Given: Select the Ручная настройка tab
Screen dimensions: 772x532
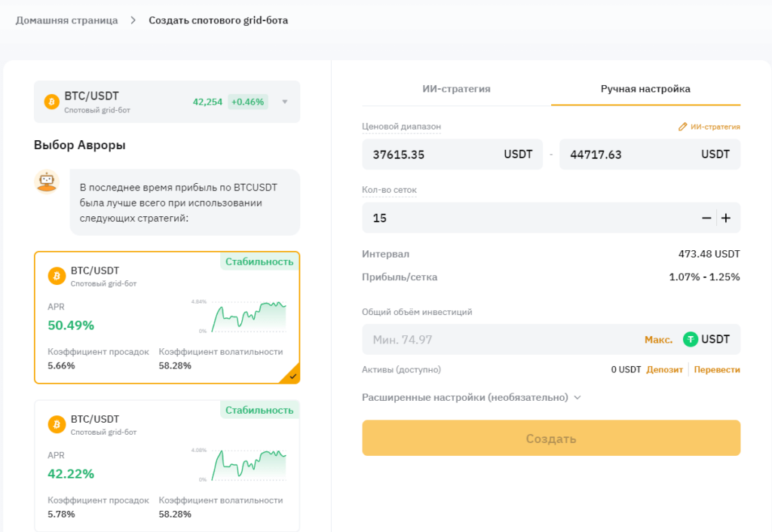Looking at the screenshot, I should 645,89.
